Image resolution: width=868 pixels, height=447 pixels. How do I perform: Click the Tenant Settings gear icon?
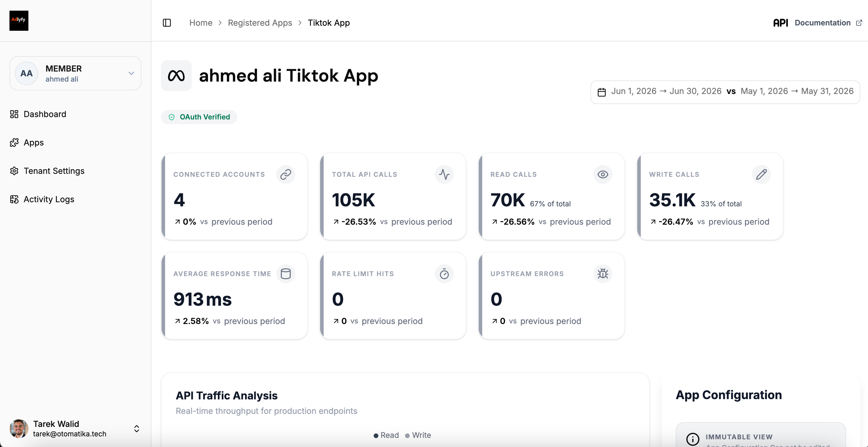(x=14, y=171)
